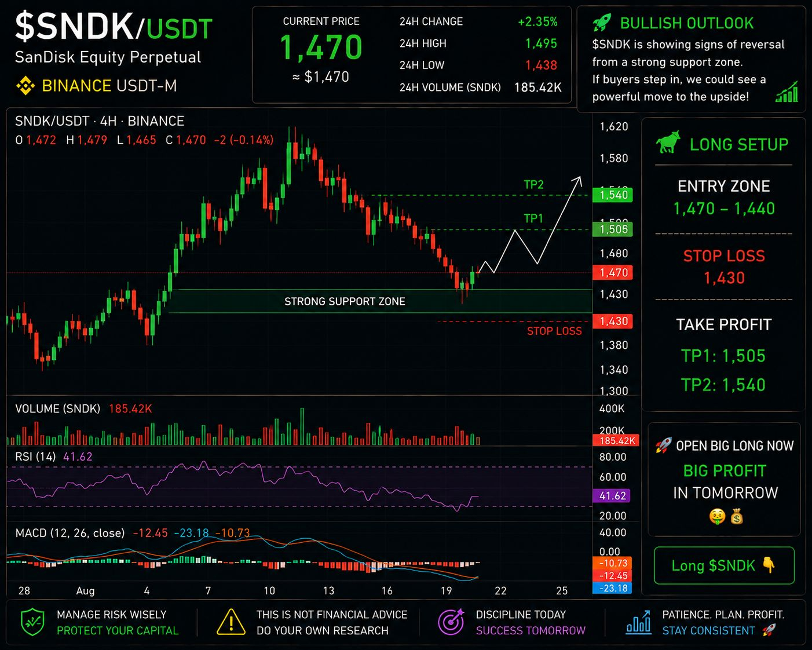This screenshot has width=812, height=650.
Task: Click the Aug date label on the time axis
Action: (85, 591)
